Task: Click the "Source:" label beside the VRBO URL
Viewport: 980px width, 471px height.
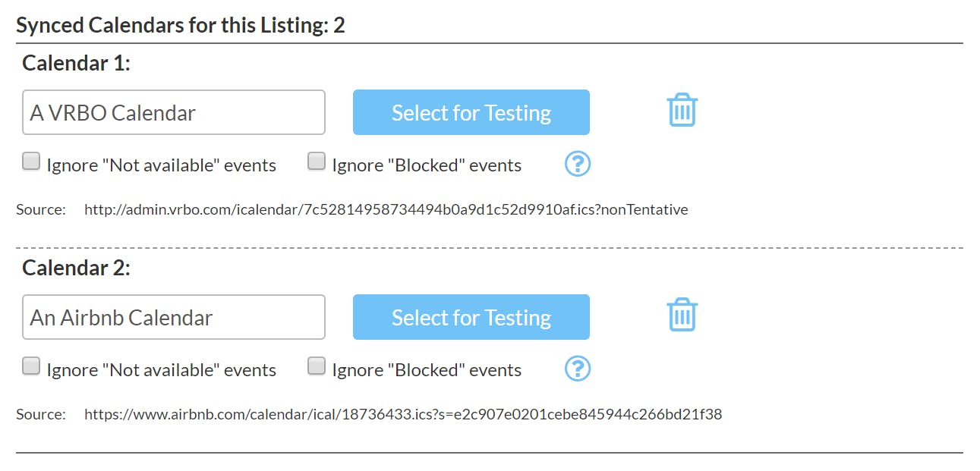Action: [x=41, y=209]
